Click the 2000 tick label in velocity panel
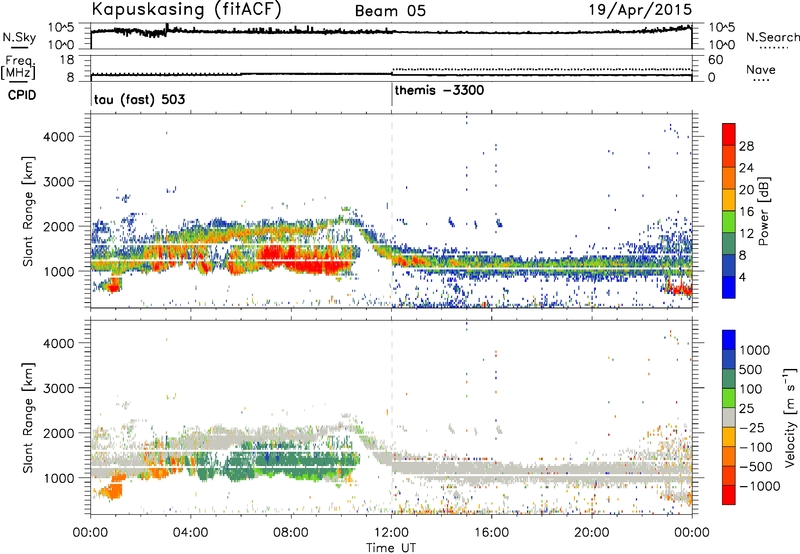 coord(58,433)
